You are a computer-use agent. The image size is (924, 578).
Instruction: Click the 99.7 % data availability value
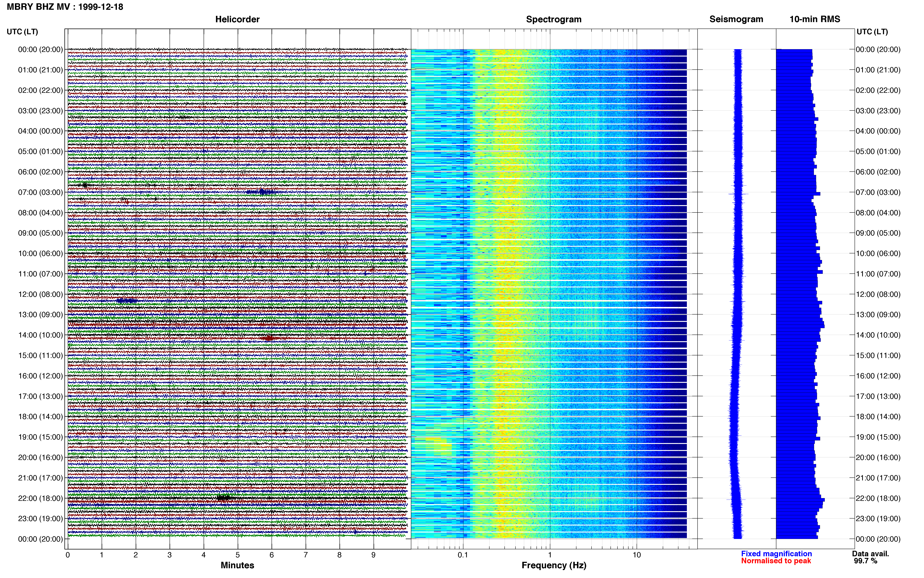click(865, 561)
